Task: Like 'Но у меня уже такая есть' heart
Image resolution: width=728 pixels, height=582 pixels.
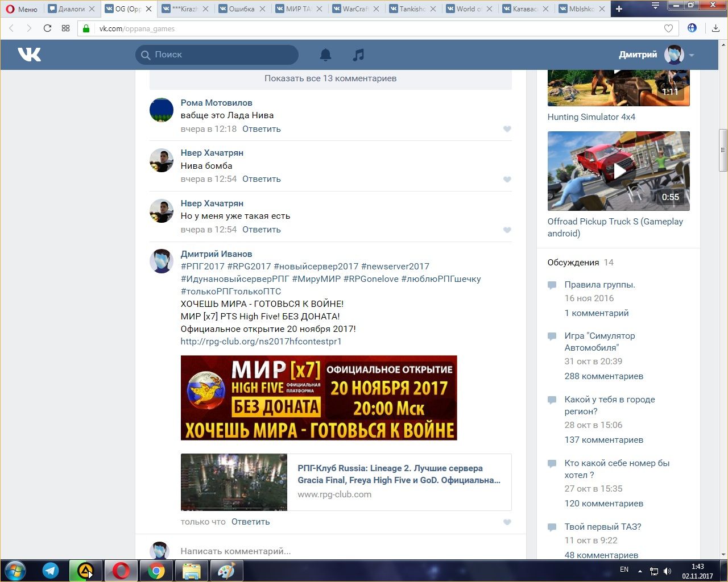Action: coord(507,230)
